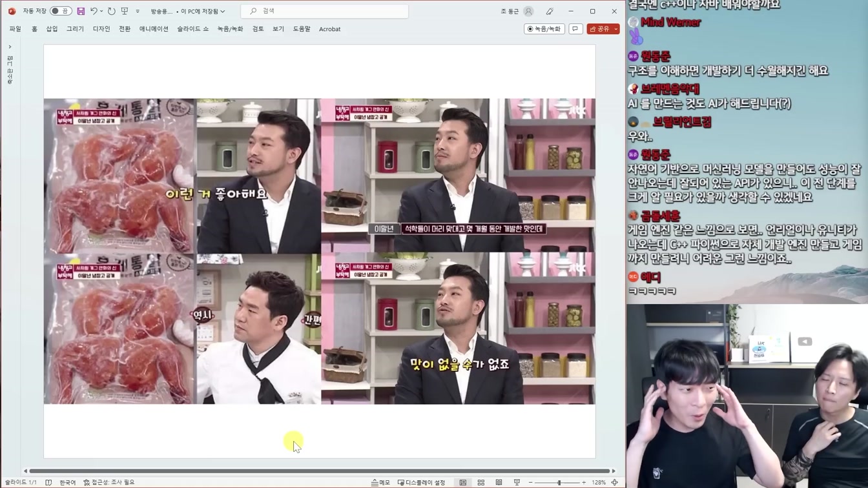Screen dimensions: 868x488
Task: Select the top-left food package image on slide
Action: 119,175
